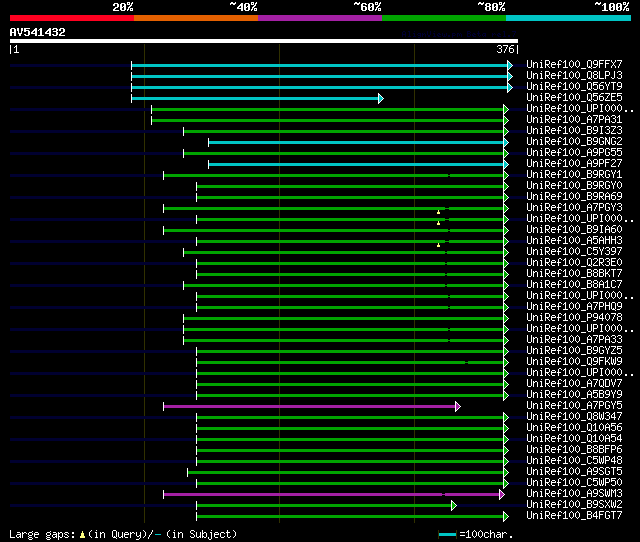
Task: Open UniRef100_A7PA33 entry
Action: point(574,340)
